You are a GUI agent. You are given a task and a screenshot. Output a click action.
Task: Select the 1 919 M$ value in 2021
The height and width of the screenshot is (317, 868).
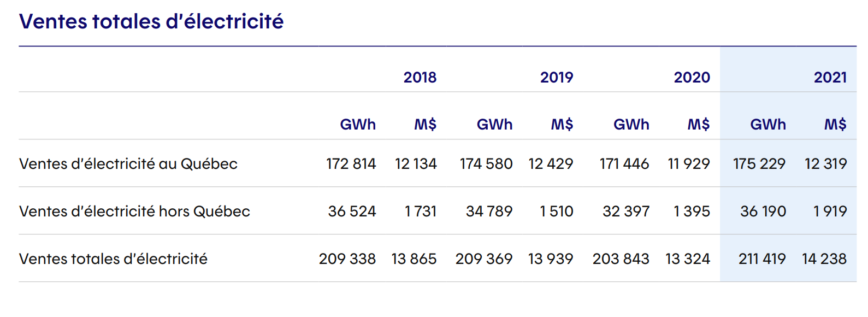tap(830, 212)
